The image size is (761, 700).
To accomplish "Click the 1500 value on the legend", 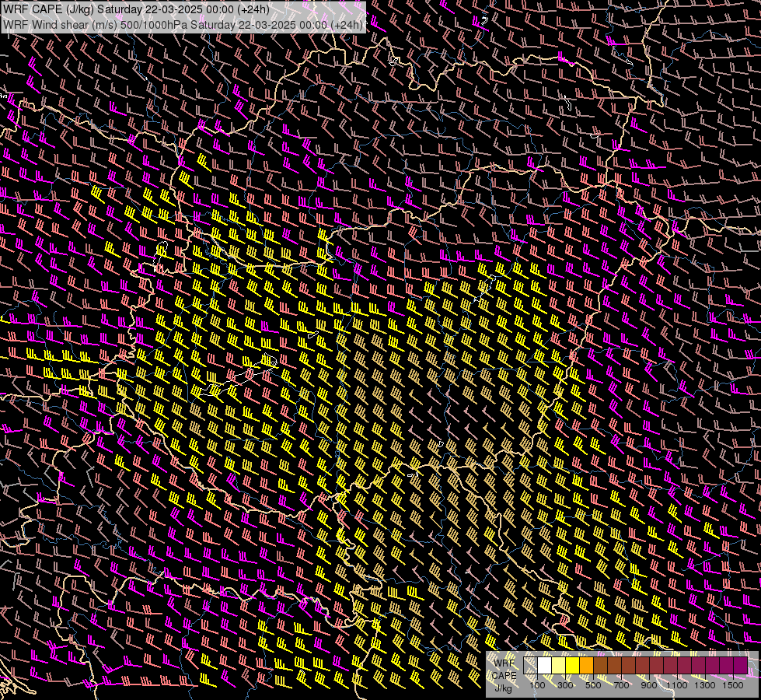I will [733, 685].
